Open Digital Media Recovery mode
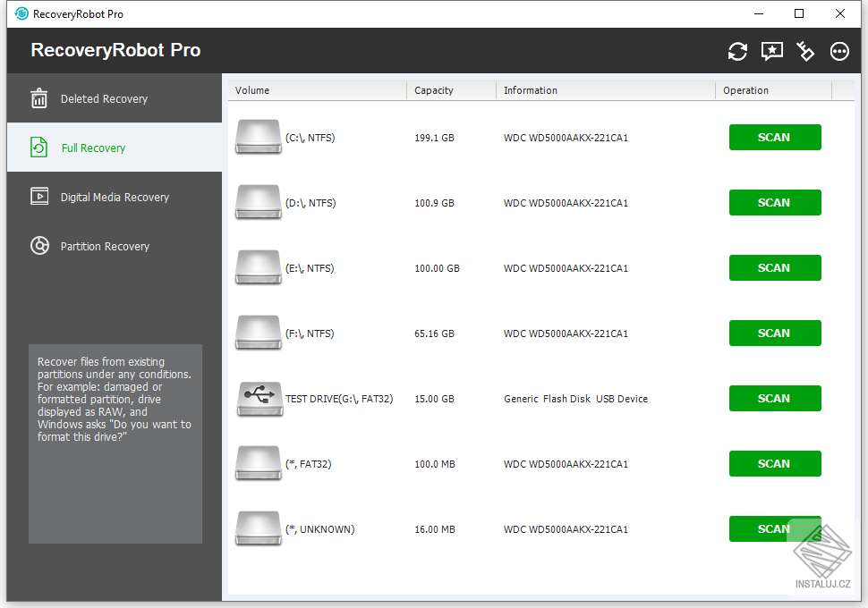 tap(114, 197)
